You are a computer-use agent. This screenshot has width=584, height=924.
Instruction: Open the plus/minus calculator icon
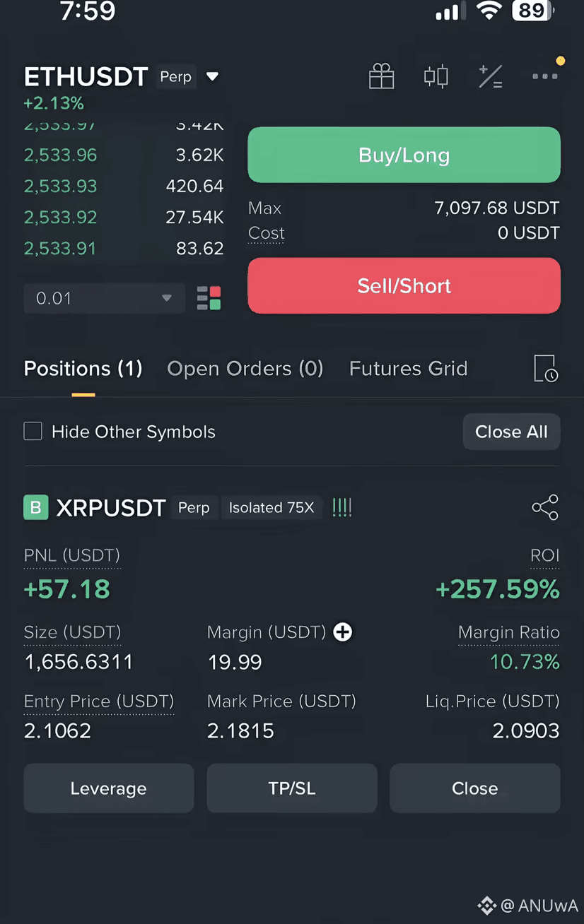[490, 76]
